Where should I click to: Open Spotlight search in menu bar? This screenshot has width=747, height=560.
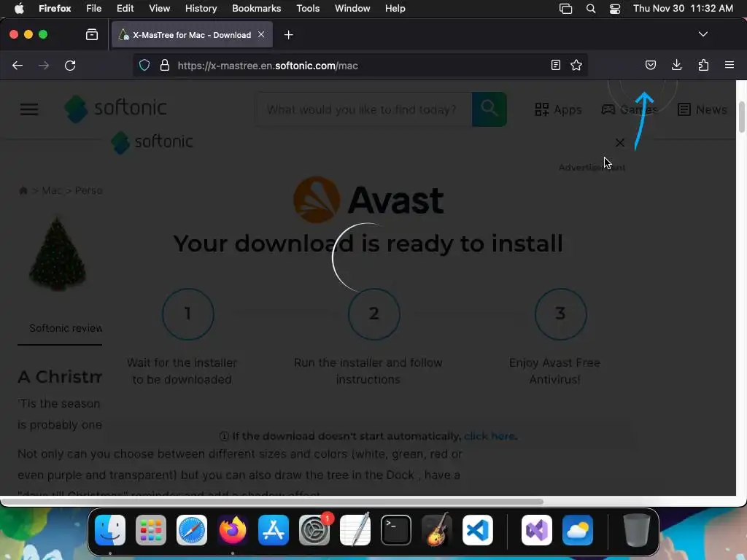pyautogui.click(x=591, y=8)
